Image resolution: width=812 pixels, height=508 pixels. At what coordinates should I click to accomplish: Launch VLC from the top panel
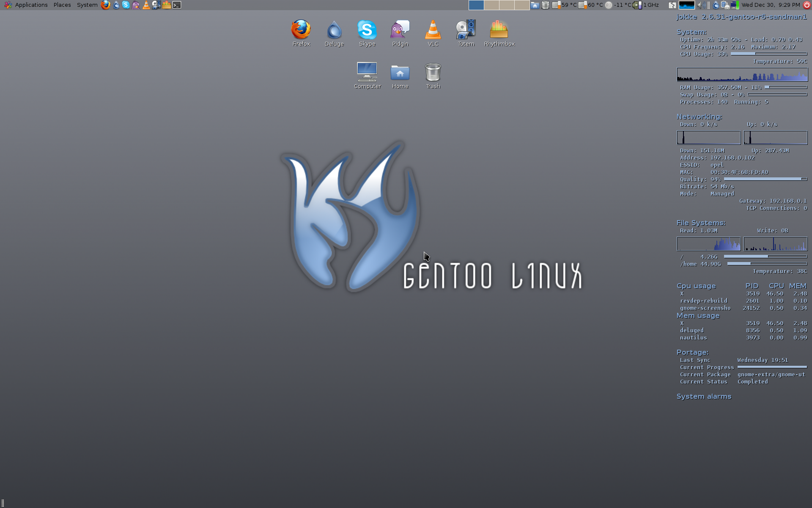[x=146, y=5]
